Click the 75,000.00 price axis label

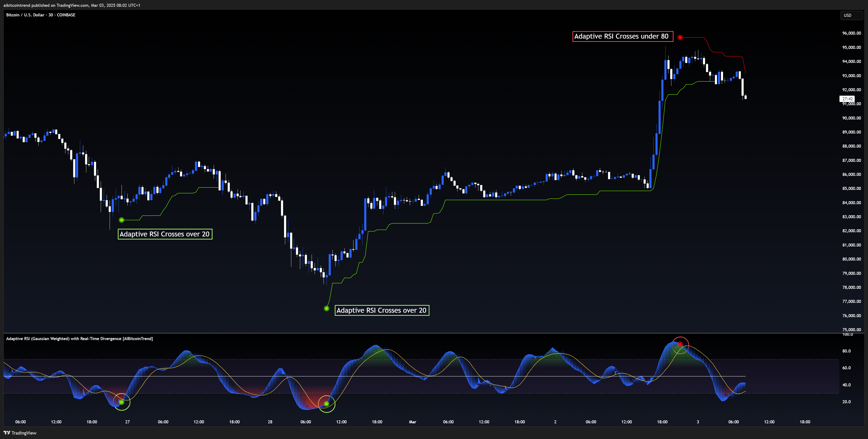851,329
